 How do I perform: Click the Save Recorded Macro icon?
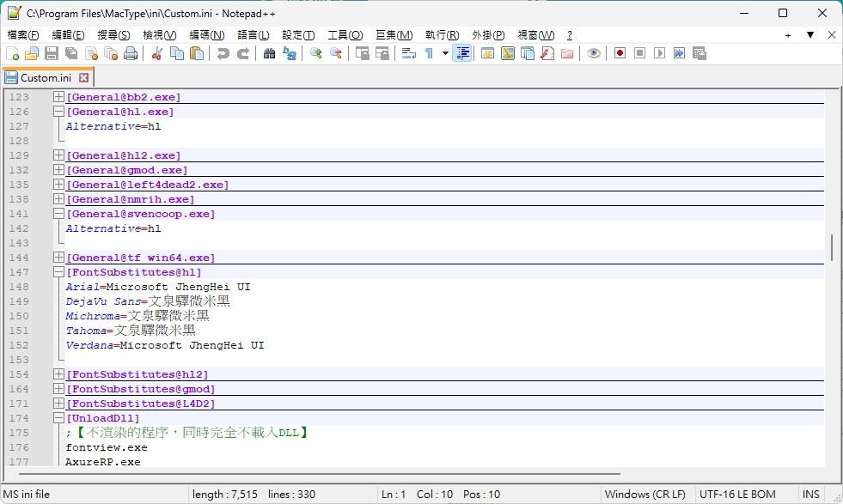[x=699, y=53]
